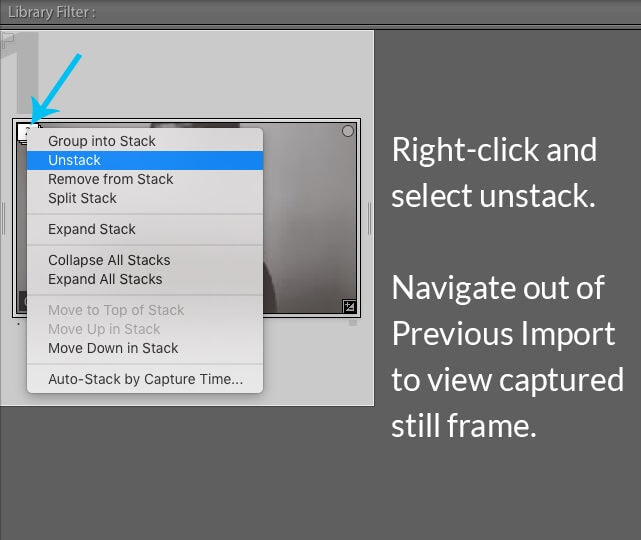Viewport: 641px width, 540px height.
Task: Select Expand All Stacks
Action: click(x=105, y=279)
